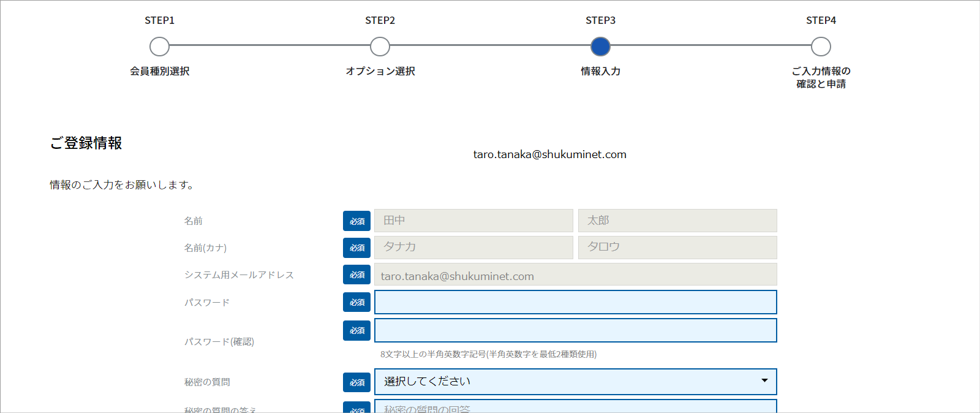Click the STEP1 circle for 会員種別選択
Image resolution: width=980 pixels, height=413 pixels.
click(159, 47)
